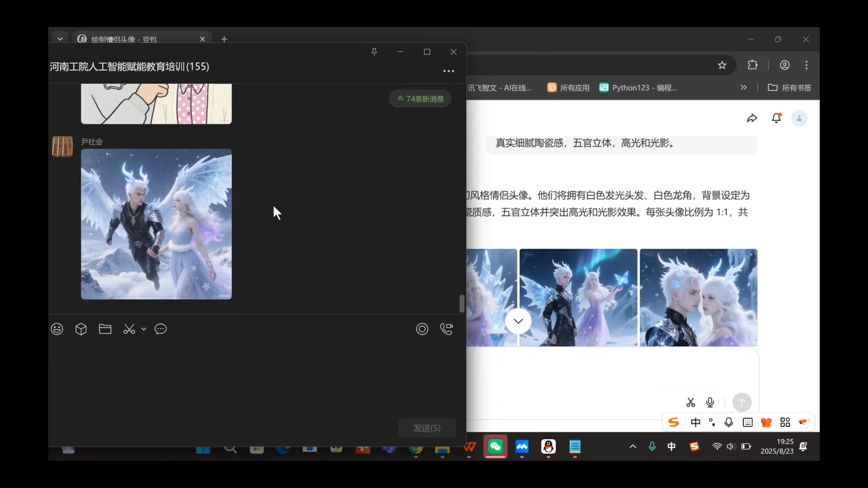Pin the WeChat chat window on top
The width and height of the screenshot is (868, 488).
coord(374,52)
